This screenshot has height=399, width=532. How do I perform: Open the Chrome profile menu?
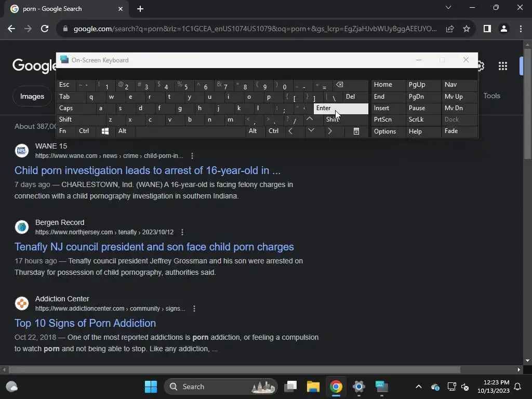point(504,29)
